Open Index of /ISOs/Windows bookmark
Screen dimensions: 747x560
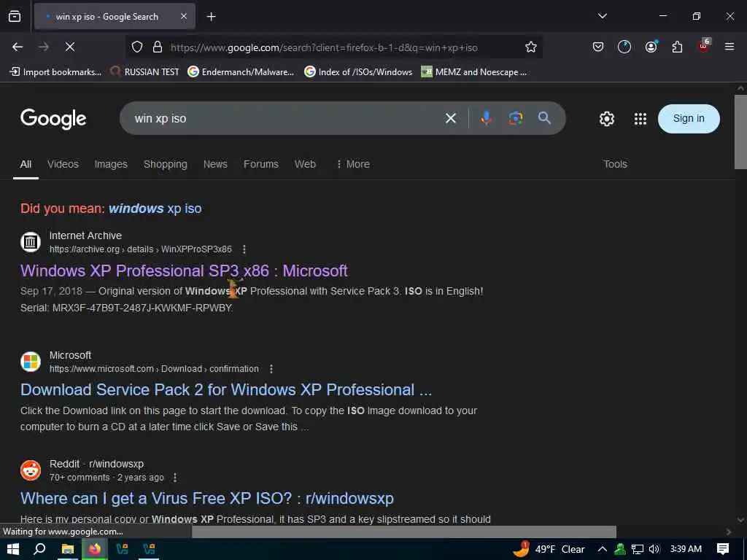[358, 72]
